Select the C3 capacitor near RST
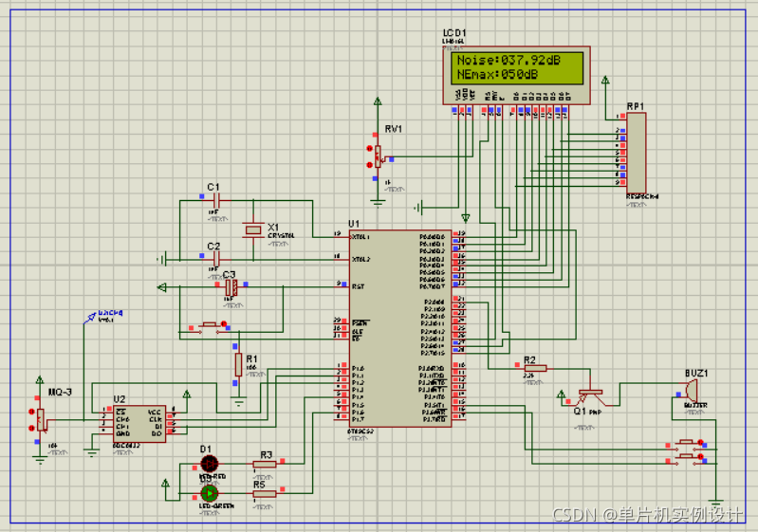 coord(229,286)
